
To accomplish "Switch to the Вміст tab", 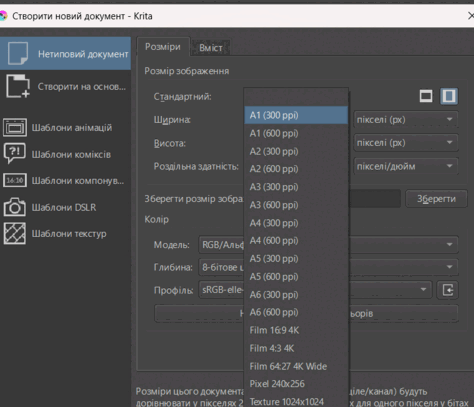I will click(x=211, y=48).
